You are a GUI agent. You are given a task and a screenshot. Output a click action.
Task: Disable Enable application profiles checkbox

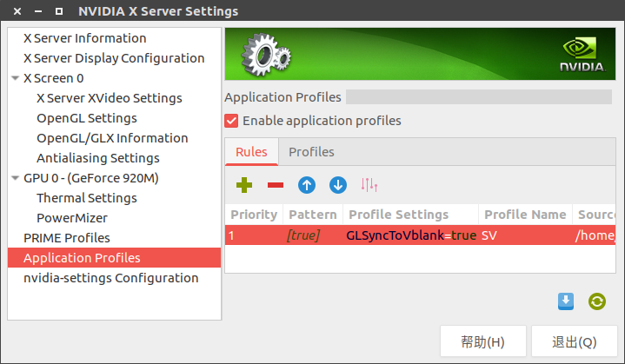click(231, 121)
